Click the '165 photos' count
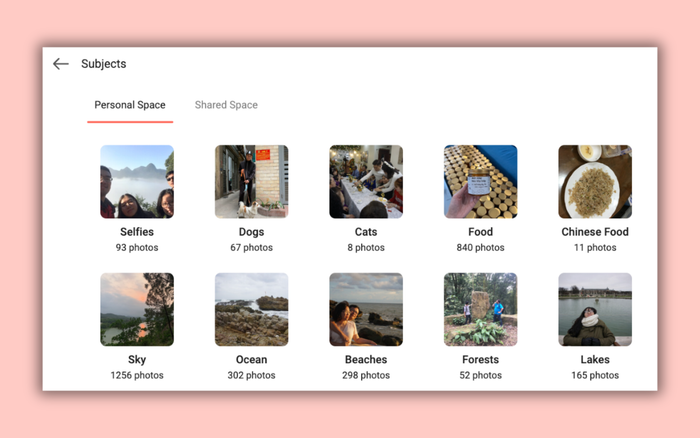The image size is (700, 438). pyautogui.click(x=595, y=375)
